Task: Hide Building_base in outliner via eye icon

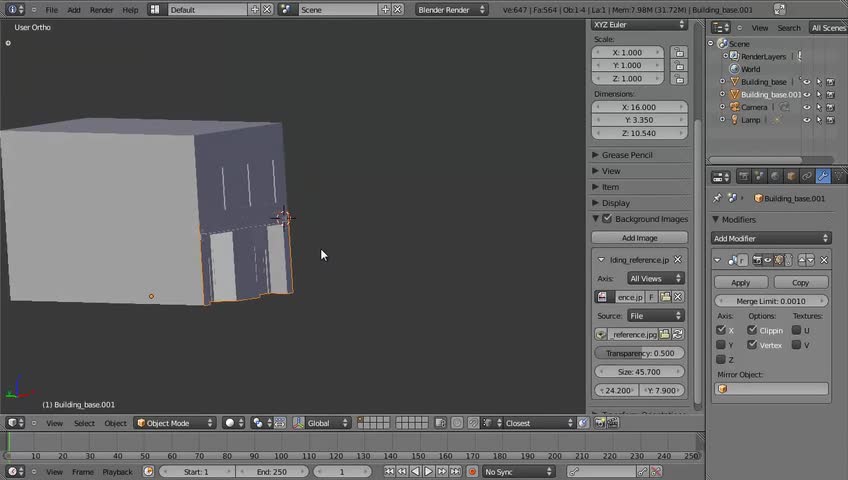Action: pyautogui.click(x=806, y=82)
